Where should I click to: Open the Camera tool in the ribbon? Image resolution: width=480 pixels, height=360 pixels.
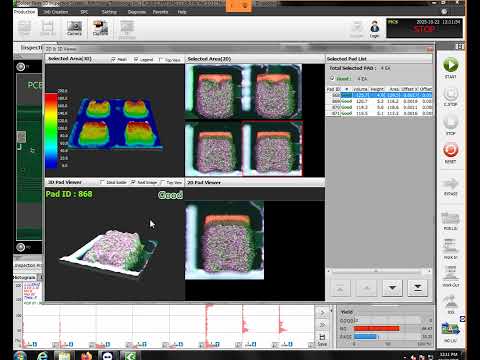tap(74, 28)
